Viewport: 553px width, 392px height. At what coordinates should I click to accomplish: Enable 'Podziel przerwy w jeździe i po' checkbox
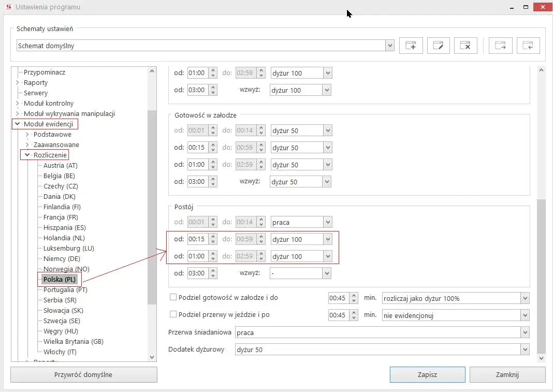click(173, 314)
